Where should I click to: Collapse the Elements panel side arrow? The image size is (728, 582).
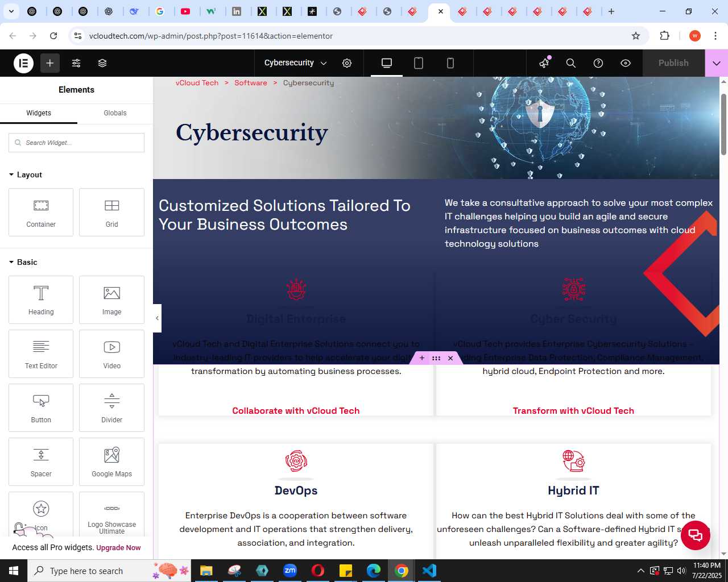[157, 318]
